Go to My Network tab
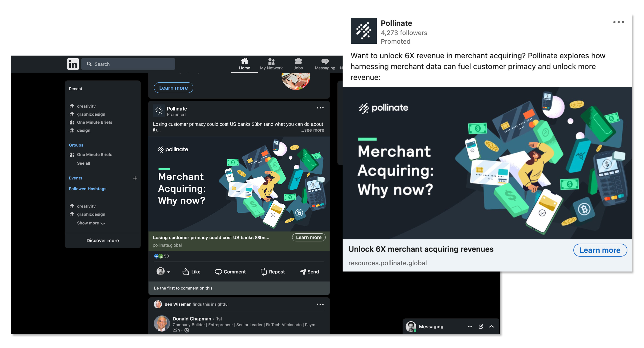This screenshot has height=348, width=644. [x=271, y=64]
